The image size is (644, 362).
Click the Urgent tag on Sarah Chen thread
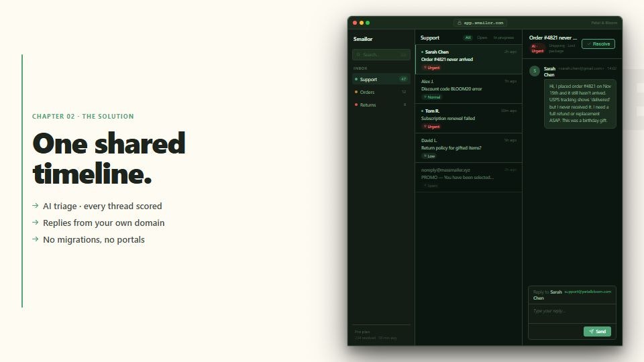(x=431, y=68)
